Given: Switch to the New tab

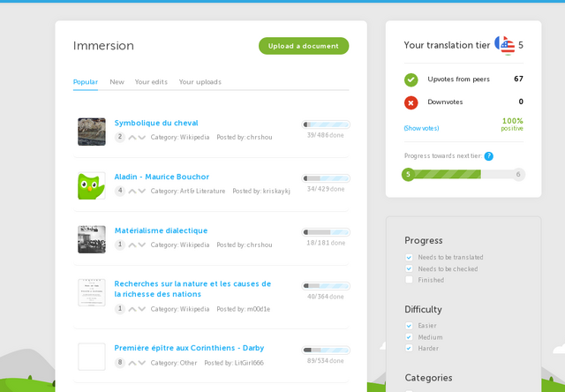Looking at the screenshot, I should pos(117,82).
